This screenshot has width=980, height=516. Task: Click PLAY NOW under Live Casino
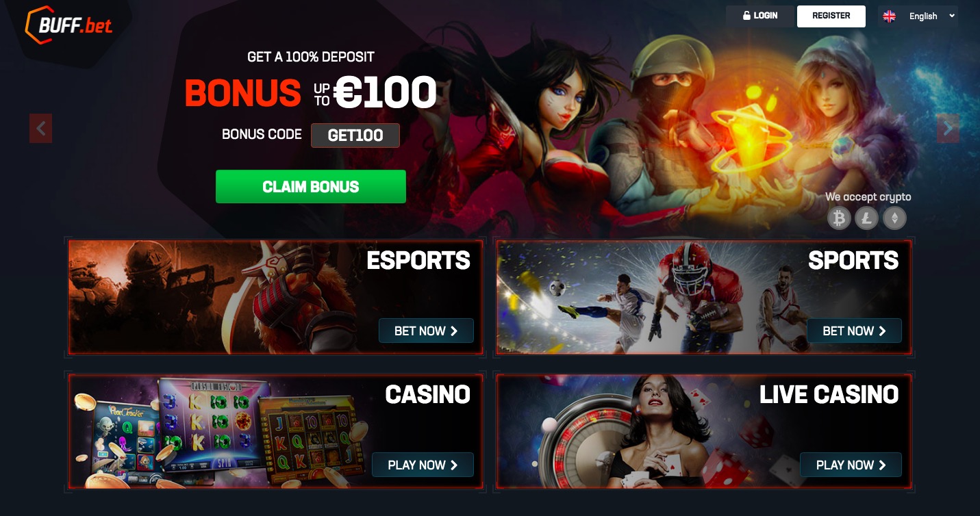click(851, 465)
